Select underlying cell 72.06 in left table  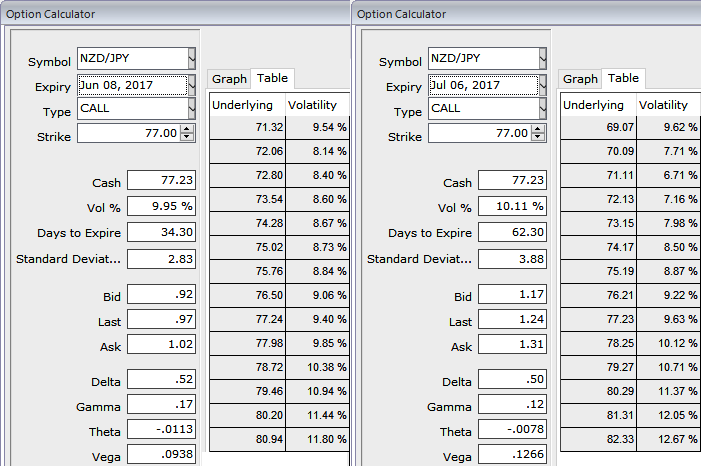click(247, 151)
